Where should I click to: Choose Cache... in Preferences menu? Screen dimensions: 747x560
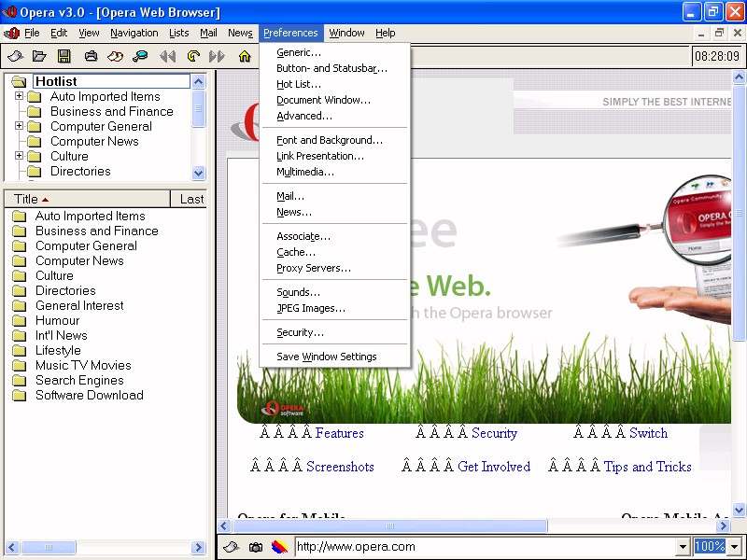(335, 252)
